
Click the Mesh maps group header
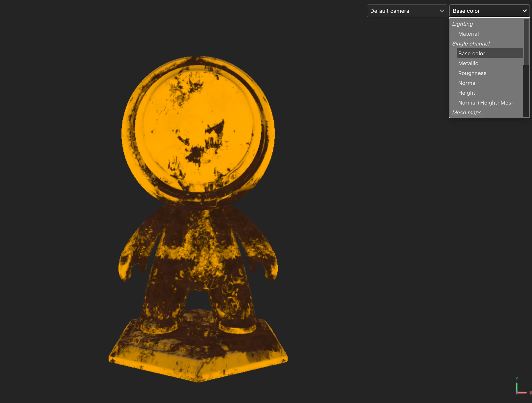pos(466,112)
